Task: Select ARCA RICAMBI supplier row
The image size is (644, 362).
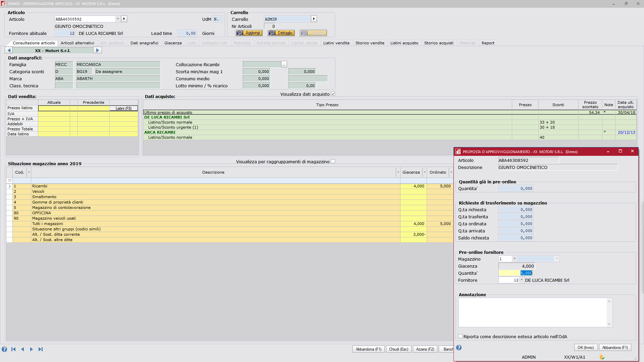Action: [389, 132]
